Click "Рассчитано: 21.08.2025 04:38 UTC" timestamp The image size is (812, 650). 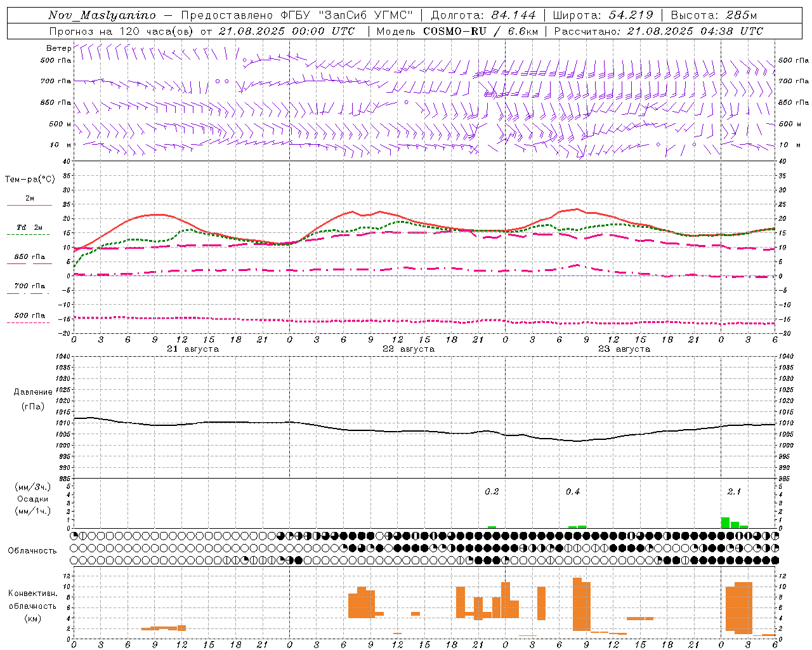click(x=658, y=31)
